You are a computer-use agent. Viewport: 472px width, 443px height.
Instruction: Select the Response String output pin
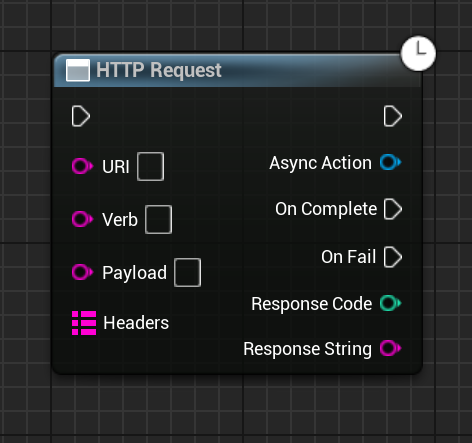coord(390,348)
